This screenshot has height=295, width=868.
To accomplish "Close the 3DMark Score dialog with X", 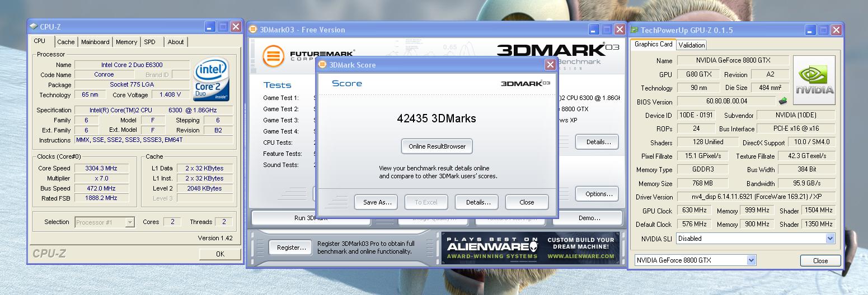I will (550, 65).
